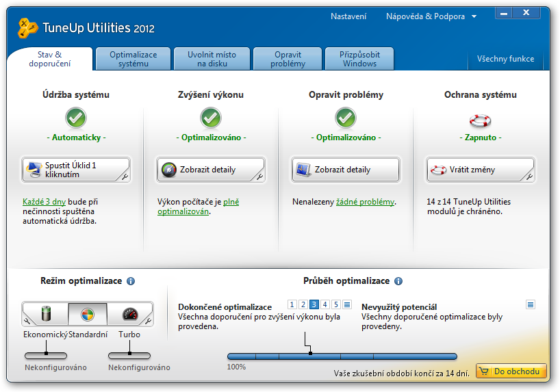This screenshot has height=392, width=560.
Task: Click Zapnuto status label
Action: click(481, 138)
